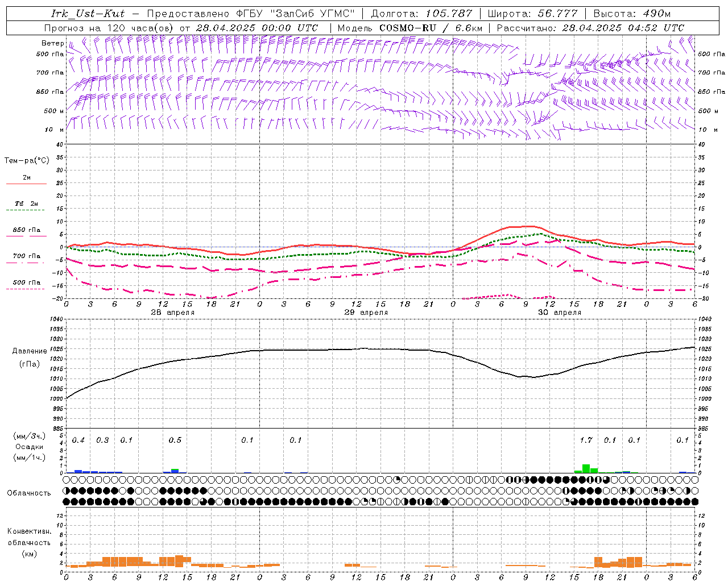Select the 700 гПа temperature legend entry
This screenshot has height=582, width=728.
pyautogui.click(x=27, y=256)
